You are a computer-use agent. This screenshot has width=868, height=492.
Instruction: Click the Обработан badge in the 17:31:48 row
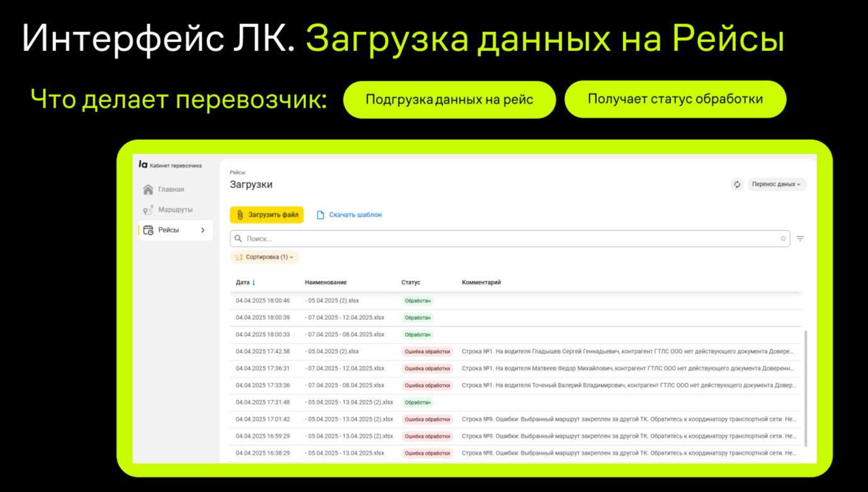click(x=417, y=403)
